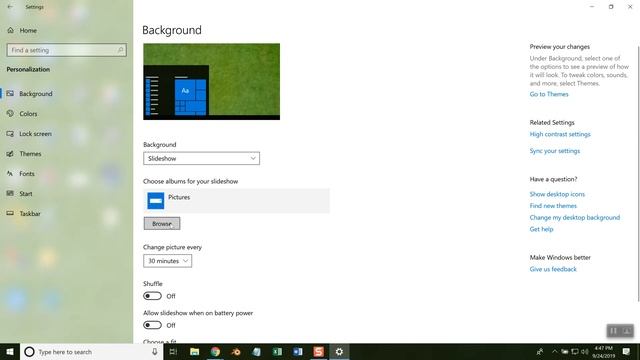Open the Colors personalization page
The width and height of the screenshot is (640, 360).
(x=28, y=113)
